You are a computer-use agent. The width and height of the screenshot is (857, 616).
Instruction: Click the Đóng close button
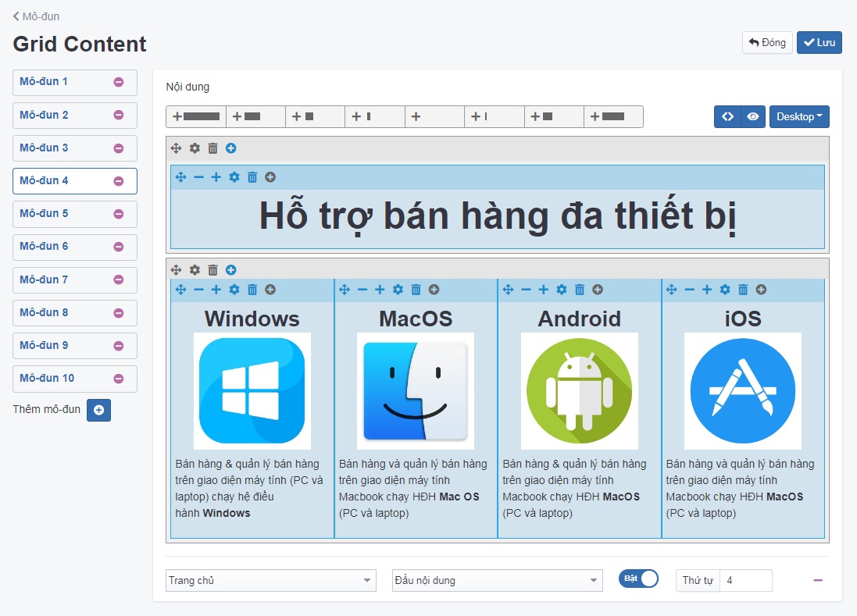(767, 42)
